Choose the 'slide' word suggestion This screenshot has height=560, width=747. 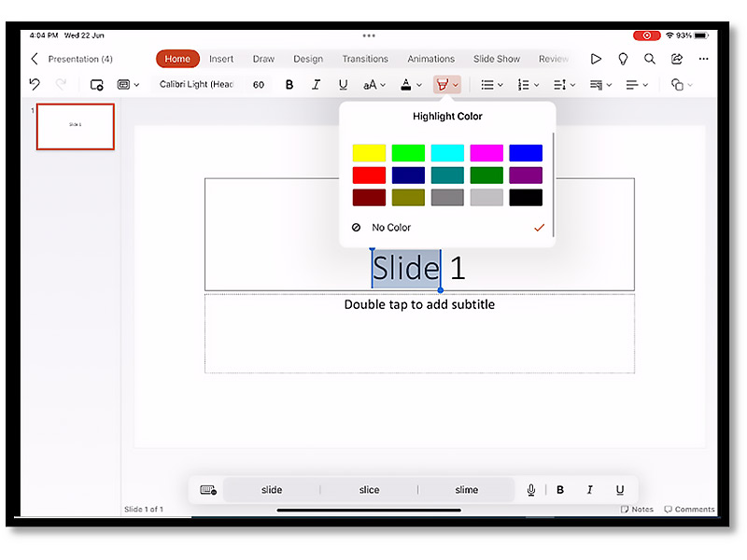272,490
